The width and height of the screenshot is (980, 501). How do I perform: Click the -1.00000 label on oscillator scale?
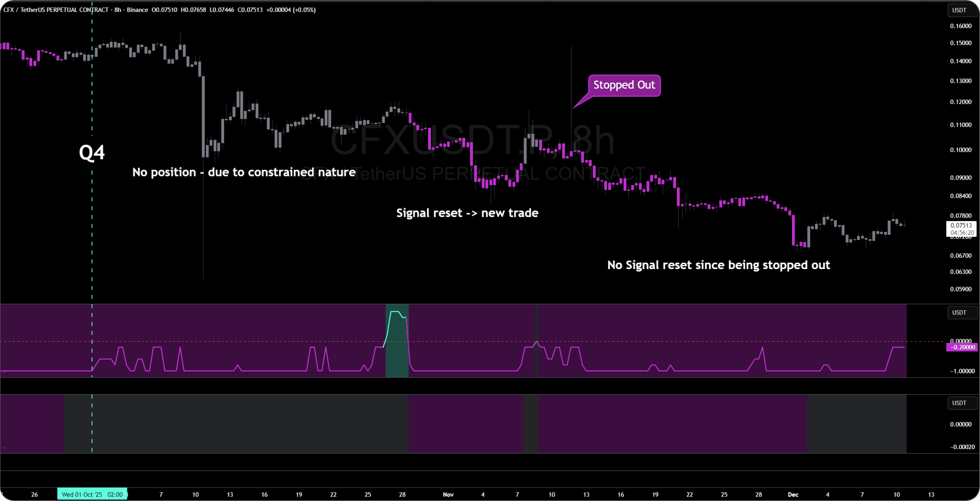tap(962, 371)
